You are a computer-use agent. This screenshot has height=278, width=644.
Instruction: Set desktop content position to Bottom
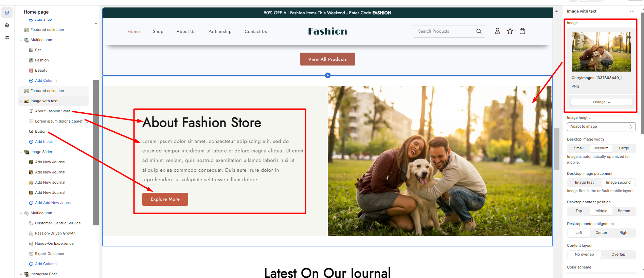[x=624, y=211]
